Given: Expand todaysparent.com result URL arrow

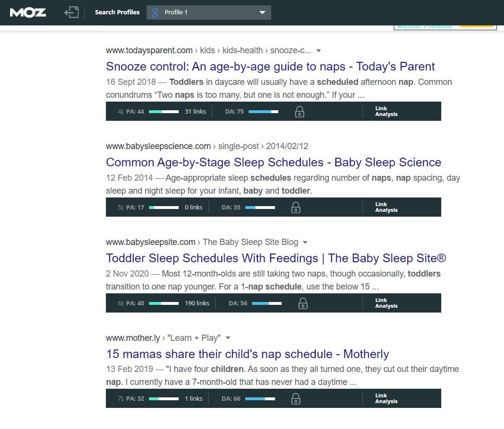Looking at the screenshot, I should (x=319, y=50).
